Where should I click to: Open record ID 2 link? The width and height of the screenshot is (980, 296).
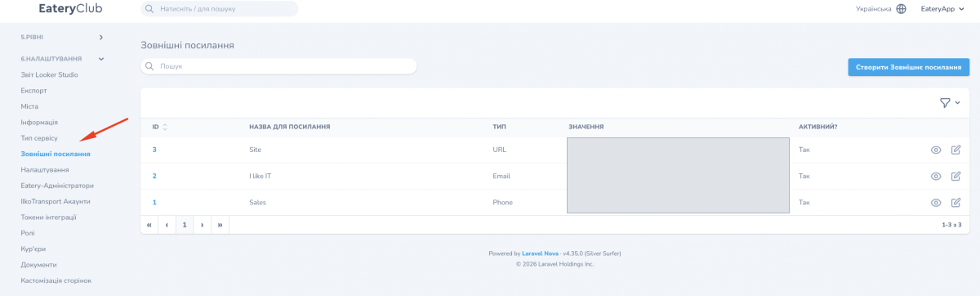(154, 176)
